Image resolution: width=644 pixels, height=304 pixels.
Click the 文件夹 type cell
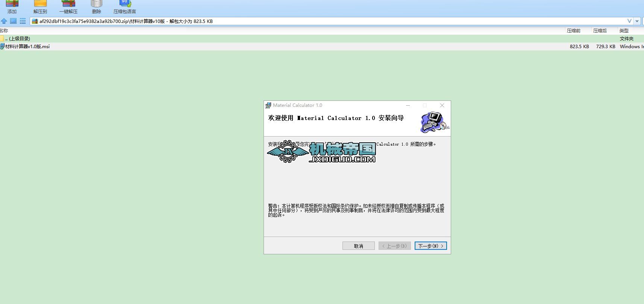(627, 39)
